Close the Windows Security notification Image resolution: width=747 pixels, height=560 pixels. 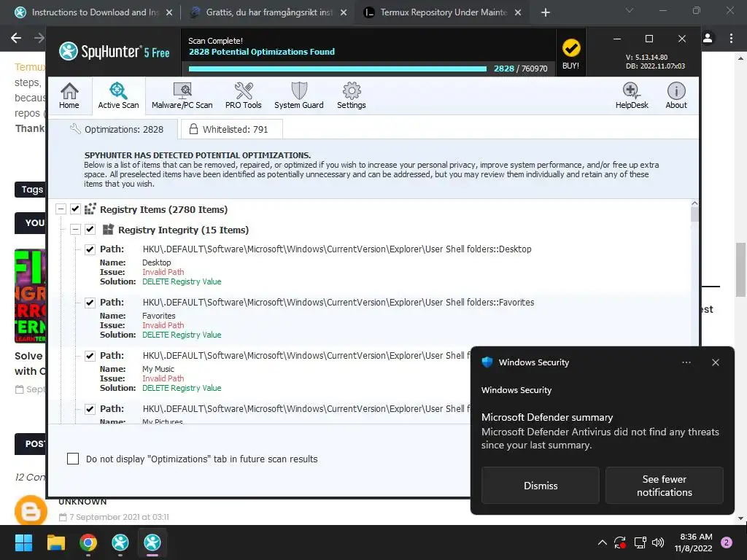(716, 362)
